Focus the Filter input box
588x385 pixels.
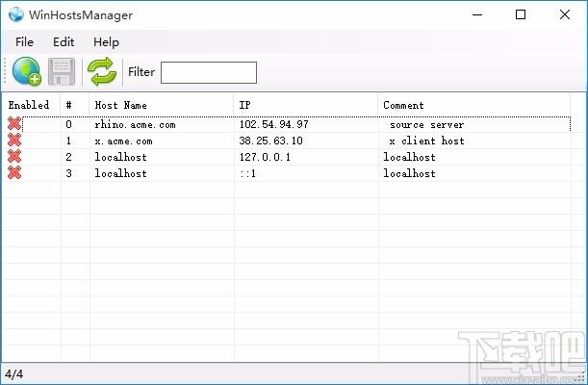click(x=209, y=72)
